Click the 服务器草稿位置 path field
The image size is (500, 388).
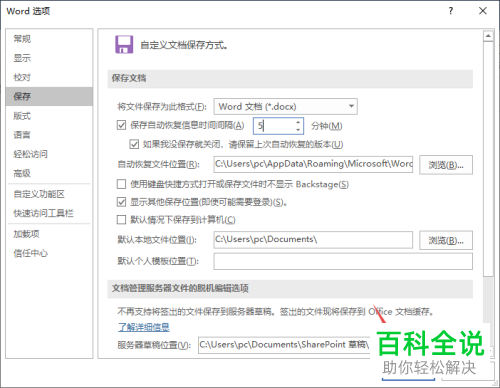[x=284, y=345]
